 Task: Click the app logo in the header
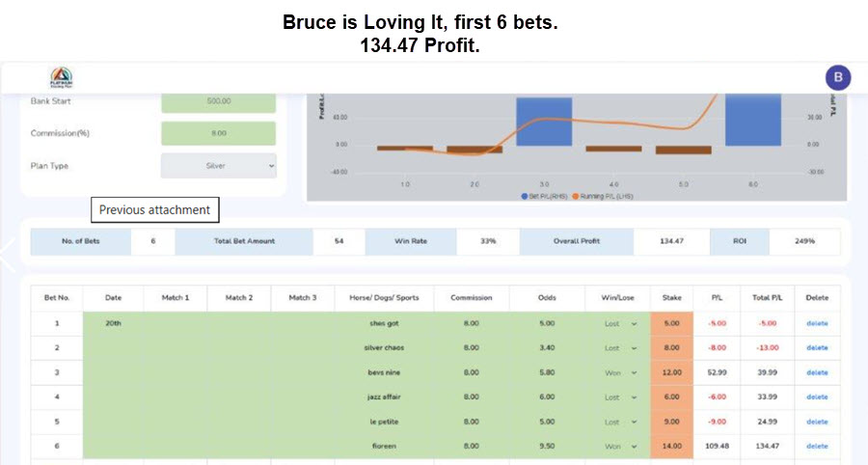(x=61, y=77)
